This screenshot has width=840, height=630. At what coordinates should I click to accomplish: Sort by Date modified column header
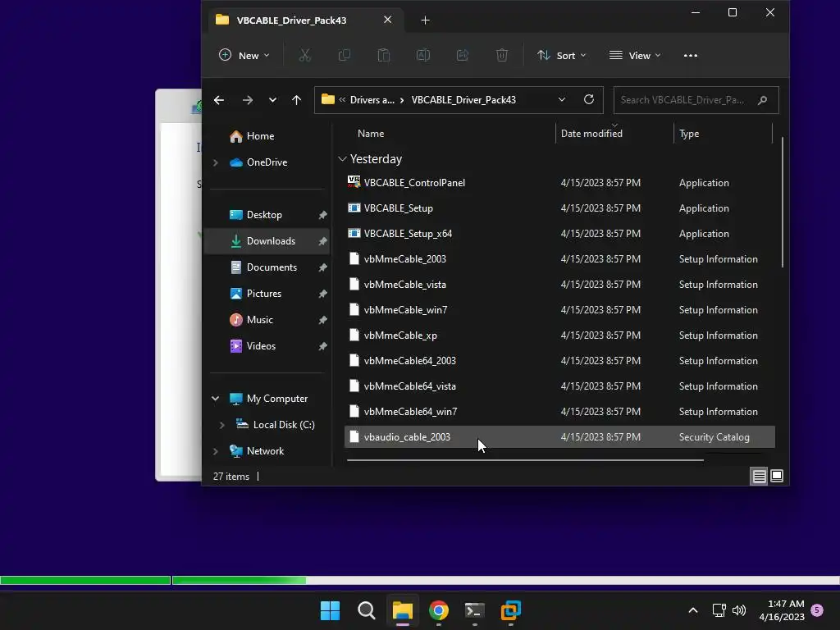[x=591, y=134]
